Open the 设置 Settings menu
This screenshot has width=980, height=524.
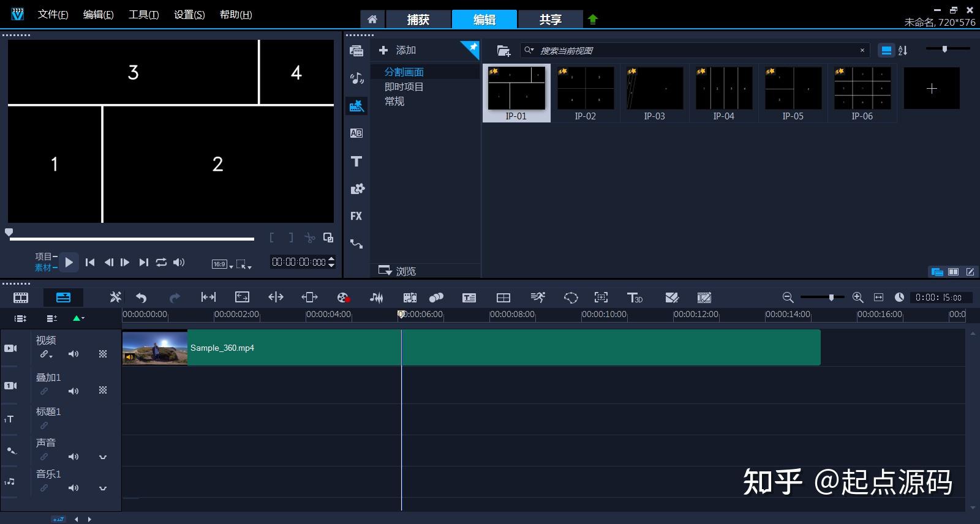[x=189, y=15]
